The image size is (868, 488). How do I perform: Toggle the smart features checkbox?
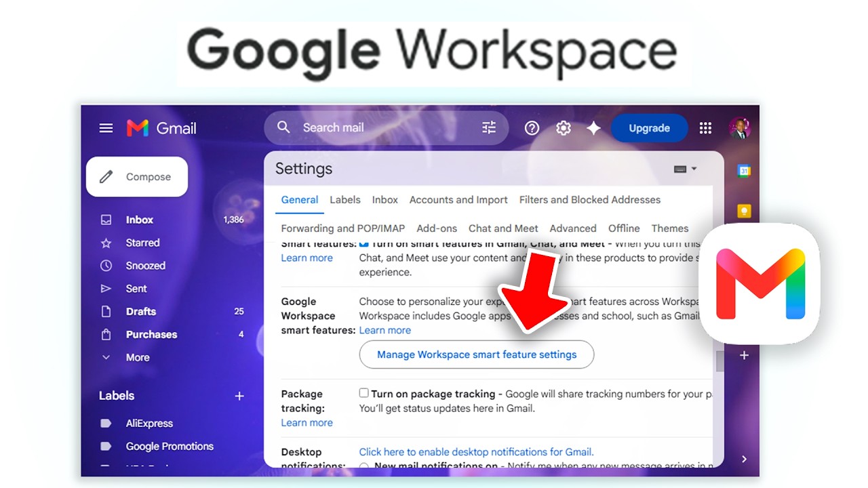pos(364,243)
